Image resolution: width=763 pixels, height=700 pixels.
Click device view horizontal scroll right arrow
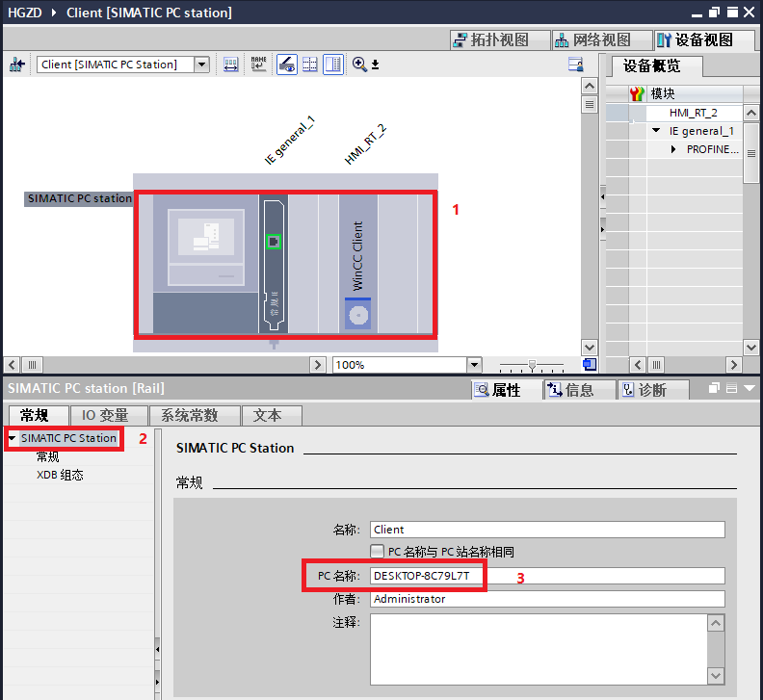[x=318, y=364]
